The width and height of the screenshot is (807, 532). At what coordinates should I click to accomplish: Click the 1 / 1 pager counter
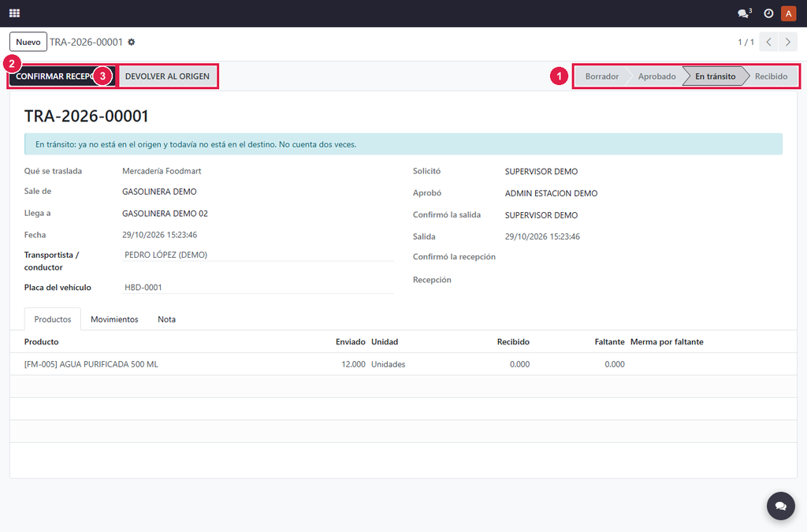[746, 43]
